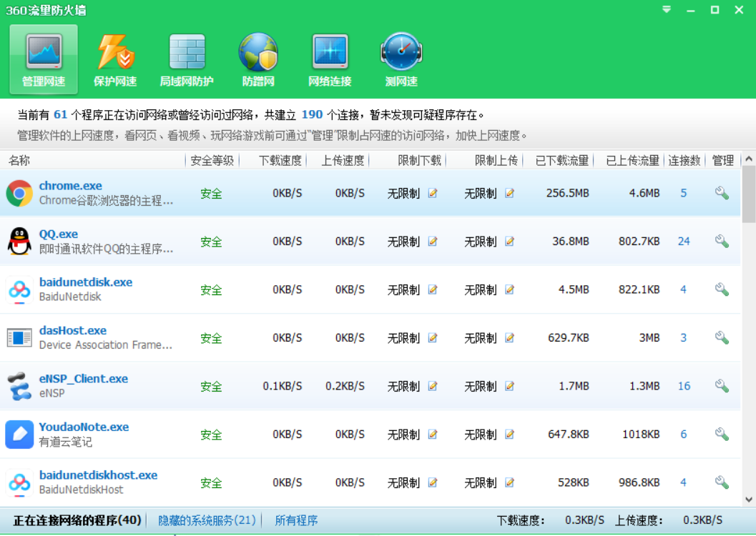The height and width of the screenshot is (536, 756).
Task: Sort by 已上传流量 column header
Action: 632,160
